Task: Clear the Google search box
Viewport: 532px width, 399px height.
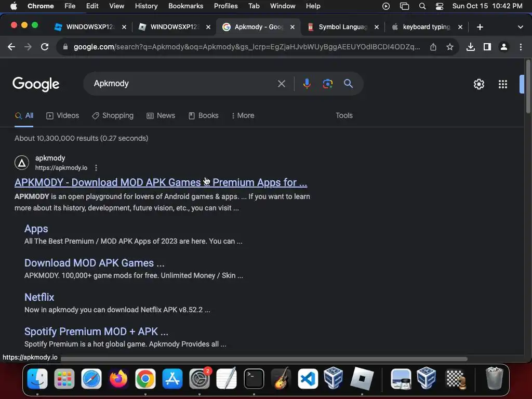Action: (x=281, y=84)
